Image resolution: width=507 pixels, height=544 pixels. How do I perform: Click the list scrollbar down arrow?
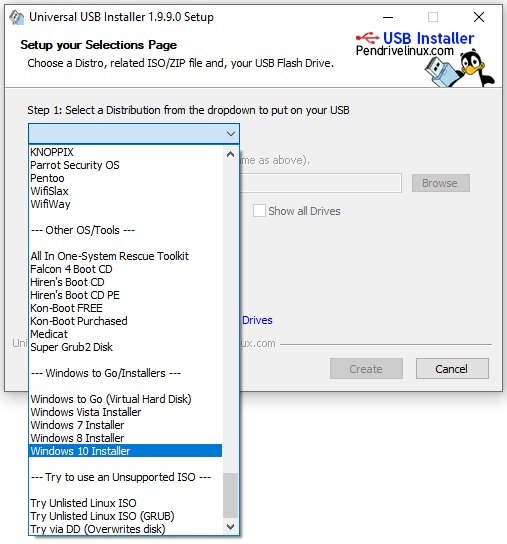coord(230,527)
